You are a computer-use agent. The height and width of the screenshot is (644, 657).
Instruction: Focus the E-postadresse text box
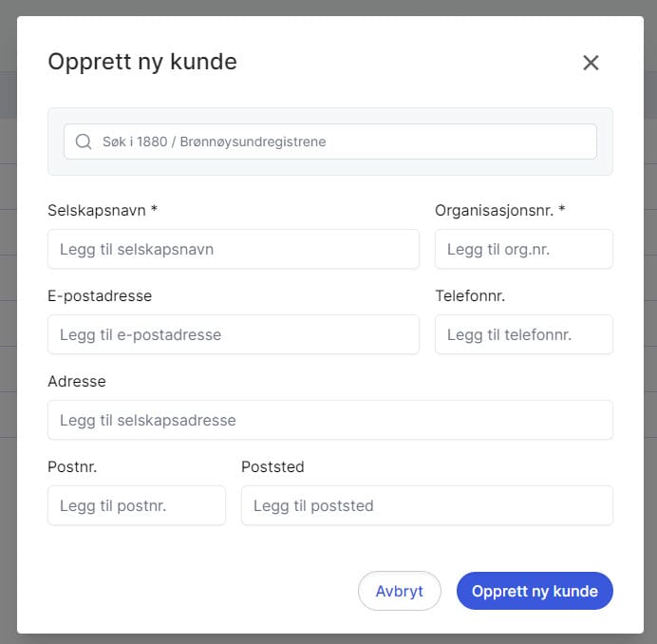click(234, 334)
